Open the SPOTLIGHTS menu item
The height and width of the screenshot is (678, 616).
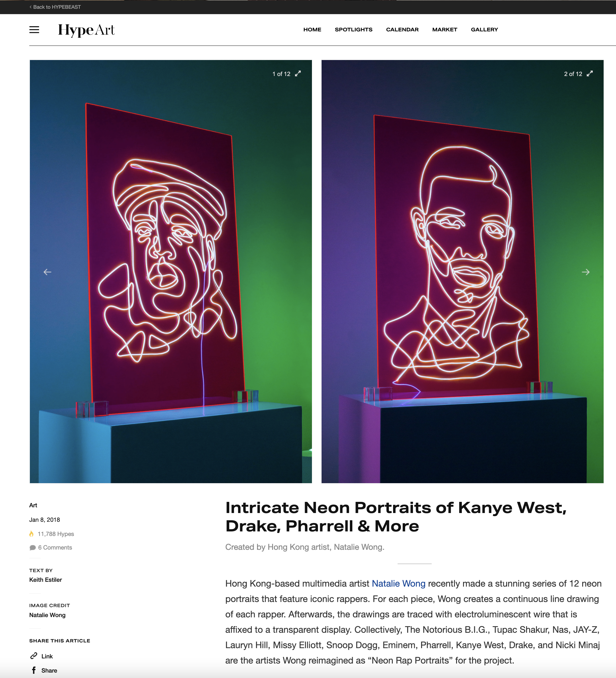[x=354, y=30]
